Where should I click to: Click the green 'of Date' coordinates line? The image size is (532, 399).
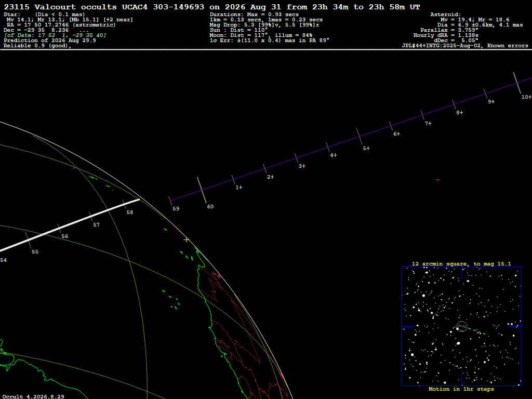pos(55,35)
